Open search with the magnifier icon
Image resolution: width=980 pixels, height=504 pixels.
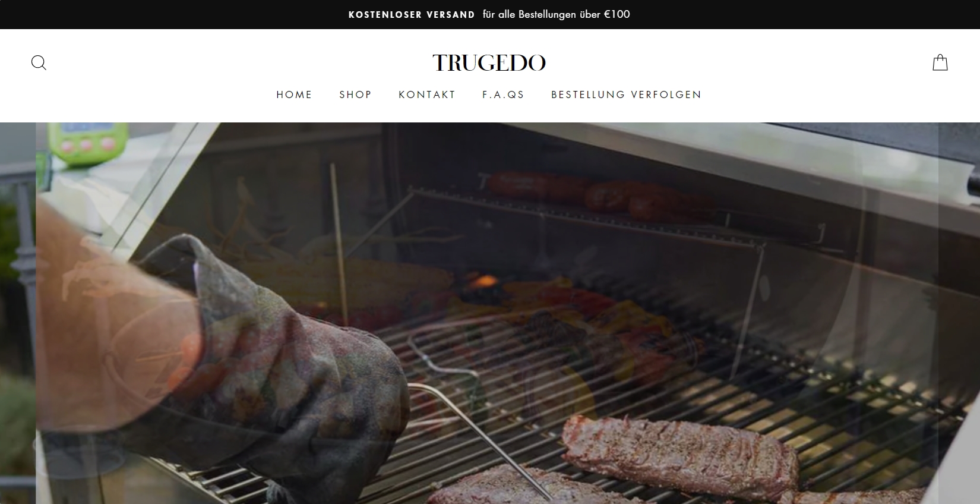pos(39,62)
